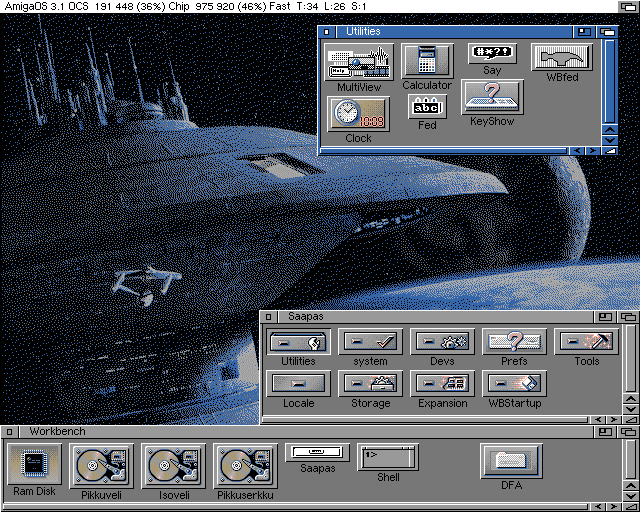Select the Utilities drawer in Saapas window
Image resolution: width=640 pixels, height=512 pixels.
298,341
